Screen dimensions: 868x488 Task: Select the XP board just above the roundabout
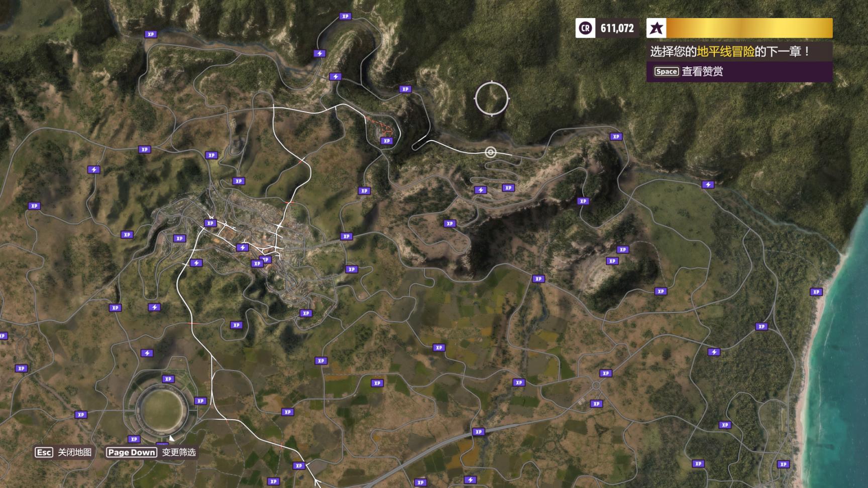click(605, 373)
